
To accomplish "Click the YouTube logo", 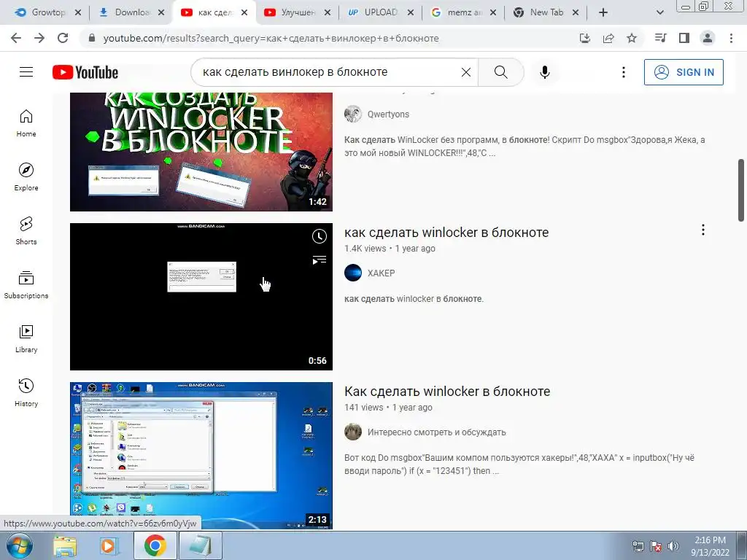I will pos(85,72).
